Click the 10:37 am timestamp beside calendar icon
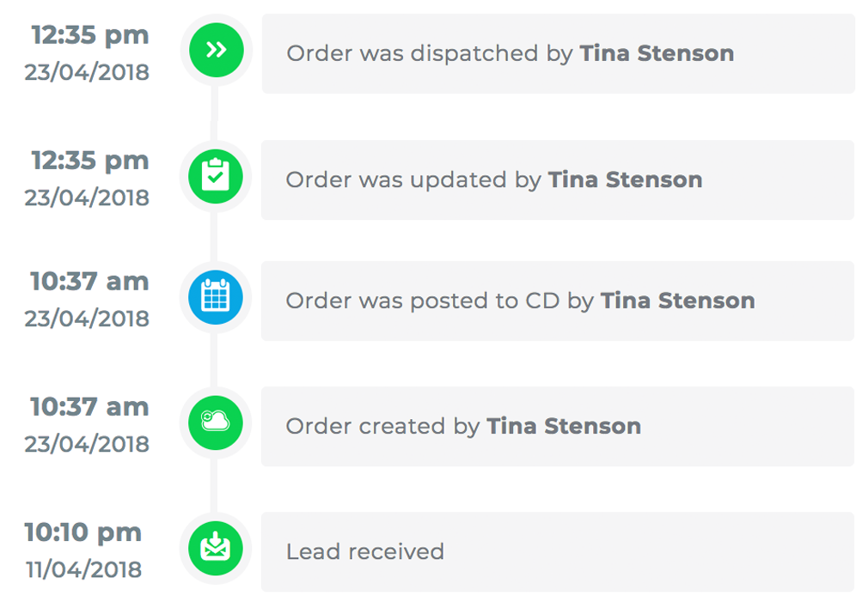 point(89,282)
